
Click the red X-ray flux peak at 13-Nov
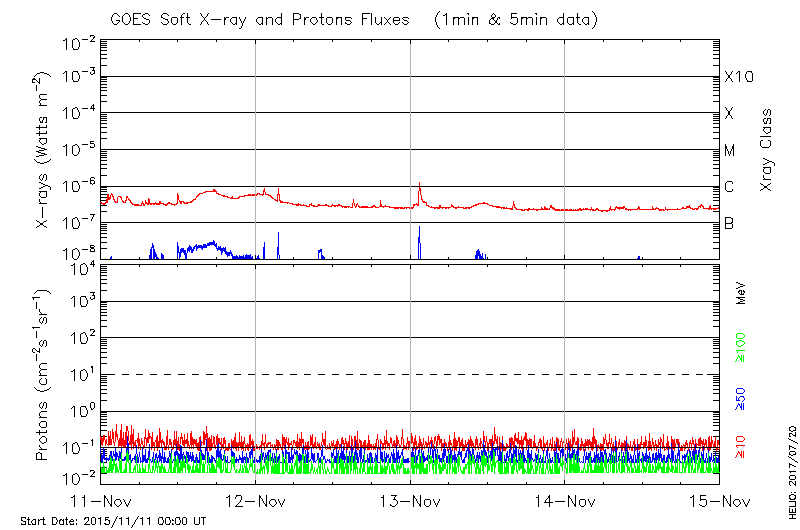pos(420,184)
